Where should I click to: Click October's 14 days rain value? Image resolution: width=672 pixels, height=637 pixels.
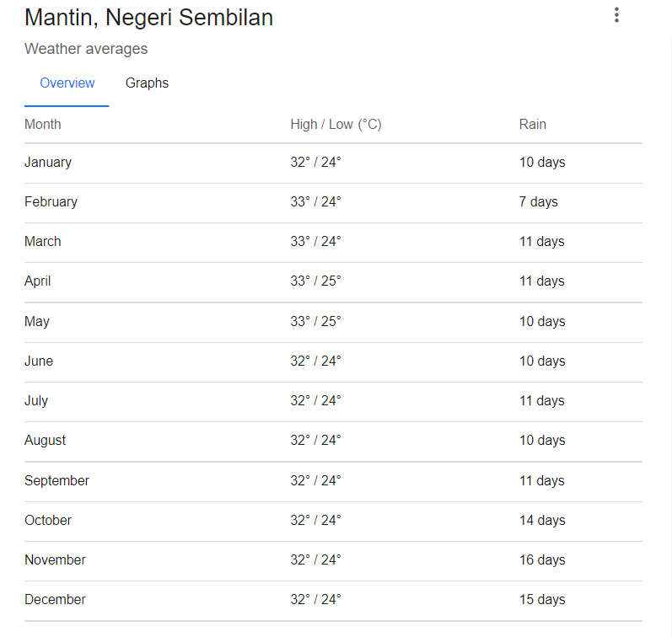click(x=541, y=520)
